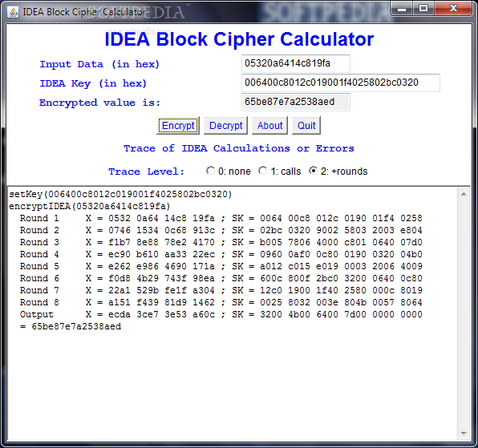
Task: Click the Round 4 trace row
Action: 221,254
